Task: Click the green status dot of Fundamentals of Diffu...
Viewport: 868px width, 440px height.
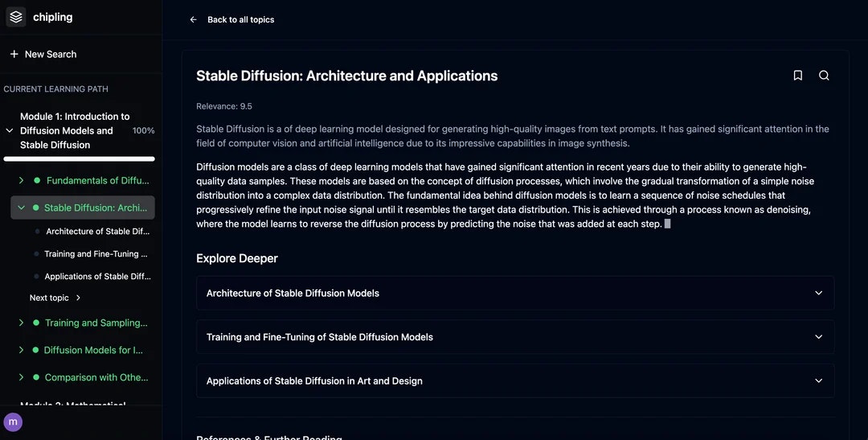Action: pyautogui.click(x=37, y=180)
